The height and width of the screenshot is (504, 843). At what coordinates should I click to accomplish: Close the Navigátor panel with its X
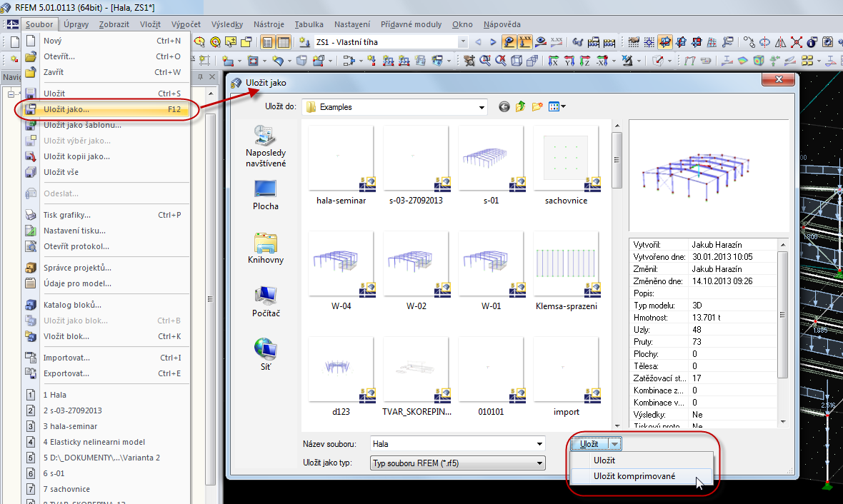point(212,77)
